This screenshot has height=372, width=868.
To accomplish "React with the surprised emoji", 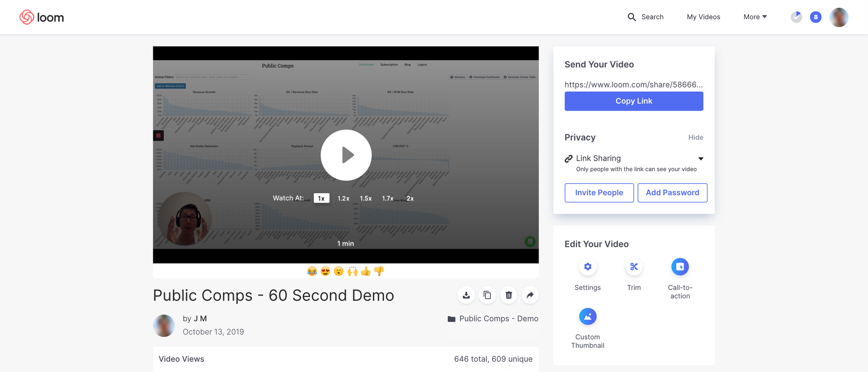I will pos(339,271).
